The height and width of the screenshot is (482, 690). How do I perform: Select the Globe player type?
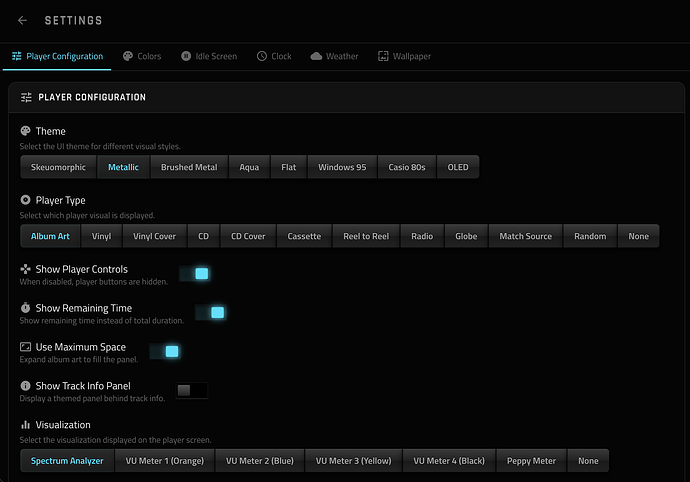(x=466, y=236)
